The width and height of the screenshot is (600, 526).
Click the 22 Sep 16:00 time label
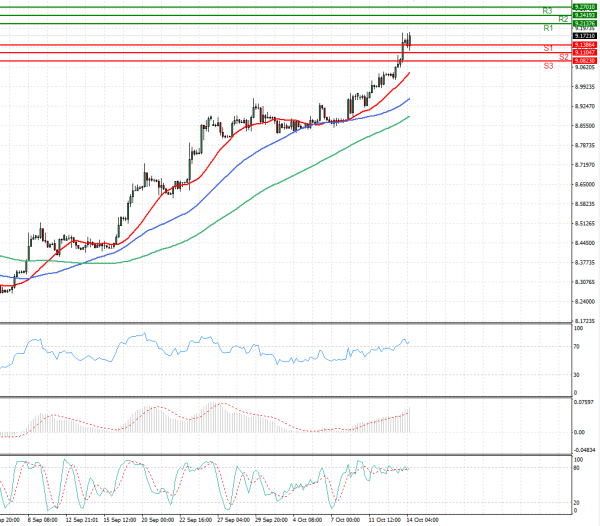(196, 520)
